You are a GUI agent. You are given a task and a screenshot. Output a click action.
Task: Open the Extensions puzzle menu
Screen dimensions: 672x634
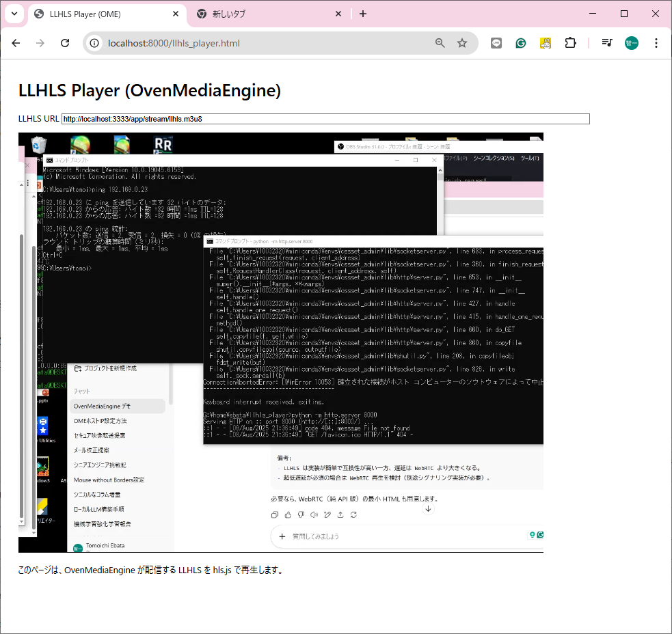point(570,43)
